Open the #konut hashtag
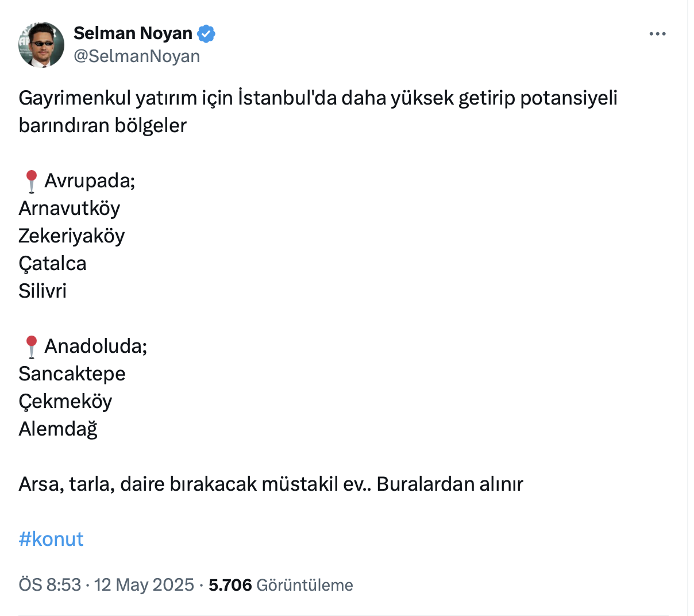The width and height of the screenshot is (694, 616). 51,539
